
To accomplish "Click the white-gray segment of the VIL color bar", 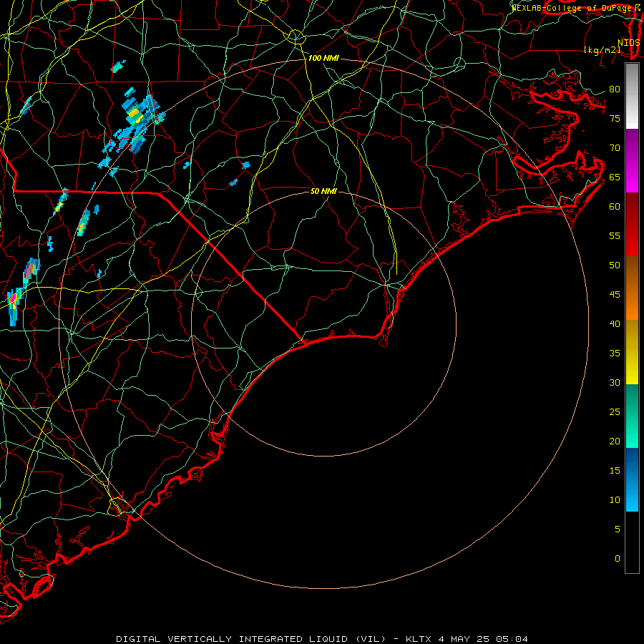I will pyautogui.click(x=632, y=96).
